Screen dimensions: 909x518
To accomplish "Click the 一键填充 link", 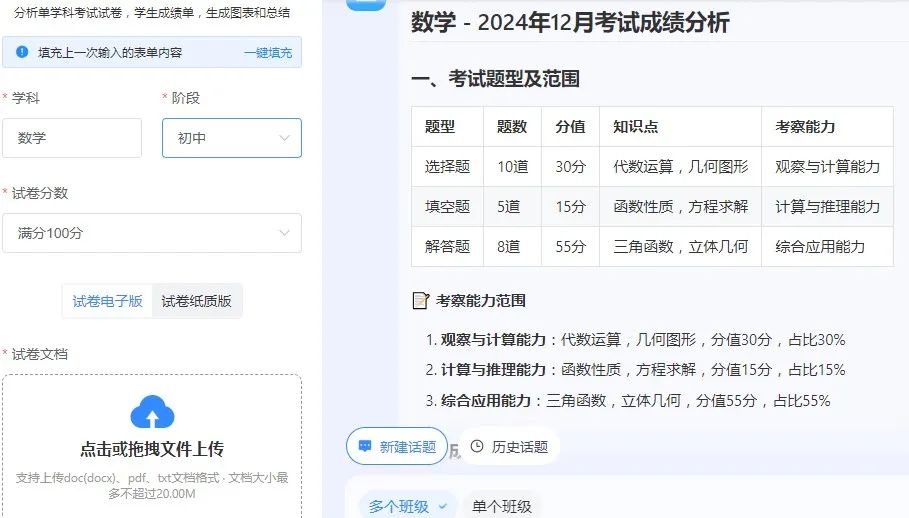I will [x=268, y=53].
